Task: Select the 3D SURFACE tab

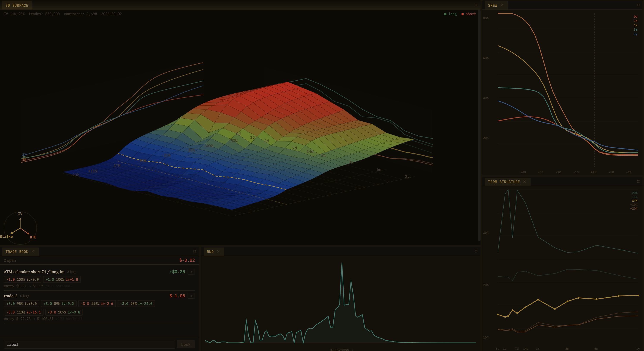Action: [x=17, y=5]
